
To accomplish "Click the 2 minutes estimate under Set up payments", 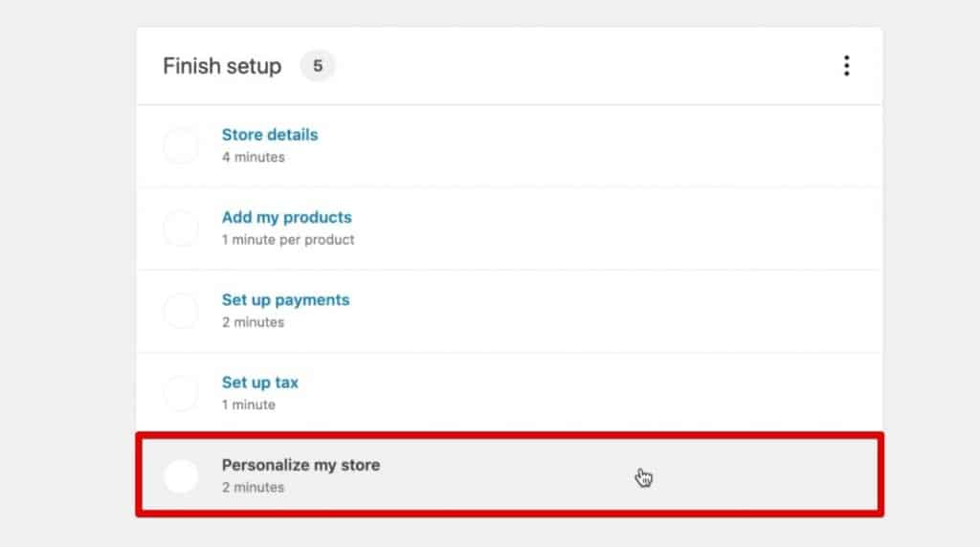I will click(x=253, y=322).
